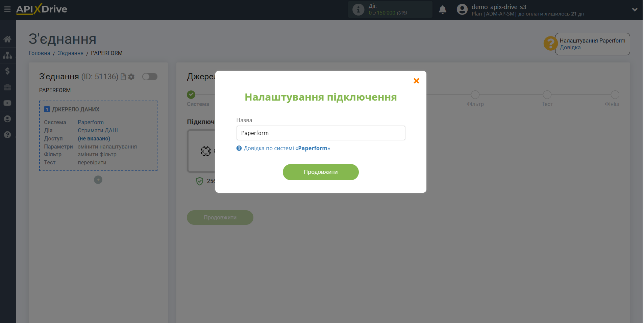
Task: Click the ApiX-Drive logo
Action: 42,9
